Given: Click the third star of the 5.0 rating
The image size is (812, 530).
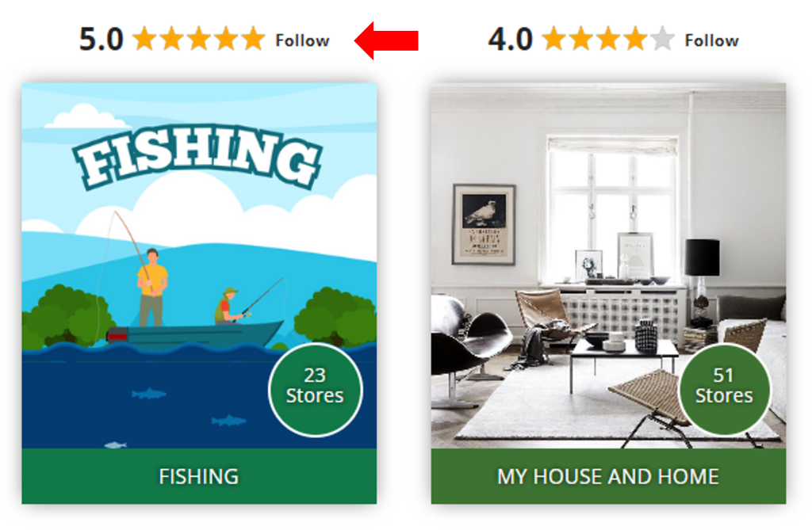Looking at the screenshot, I should (x=199, y=39).
